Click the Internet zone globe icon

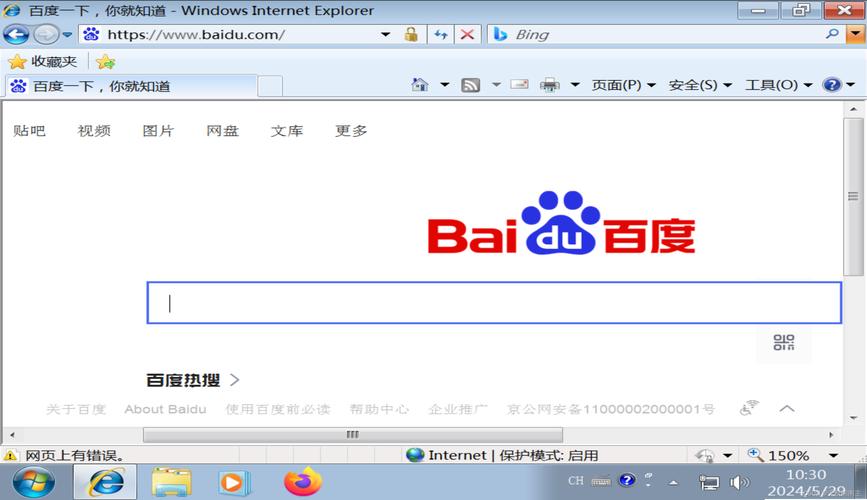pyautogui.click(x=415, y=455)
